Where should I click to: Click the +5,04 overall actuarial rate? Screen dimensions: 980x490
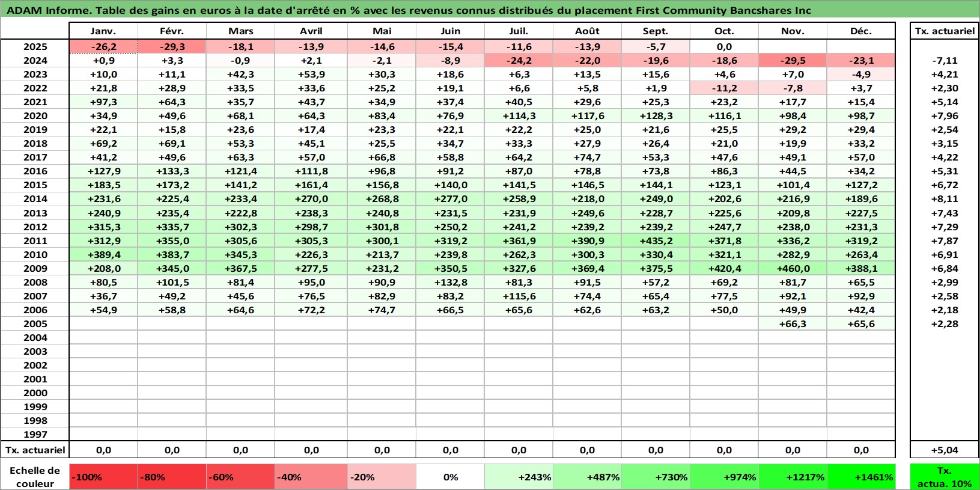pyautogui.click(x=945, y=450)
